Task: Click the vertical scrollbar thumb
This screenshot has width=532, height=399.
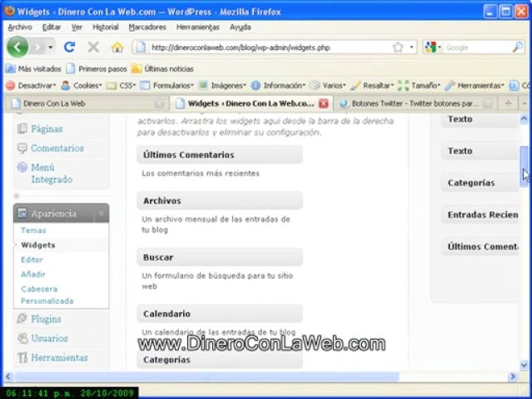Action: 524,166
